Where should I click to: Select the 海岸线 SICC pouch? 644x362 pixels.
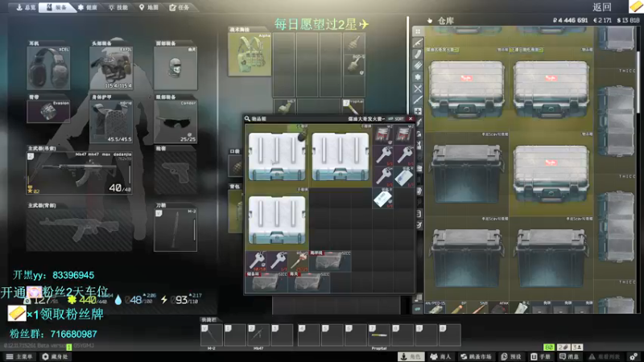coord(330,261)
